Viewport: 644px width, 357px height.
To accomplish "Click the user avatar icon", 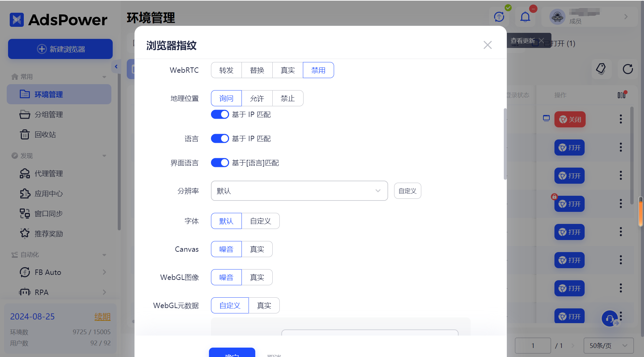I will click(557, 17).
